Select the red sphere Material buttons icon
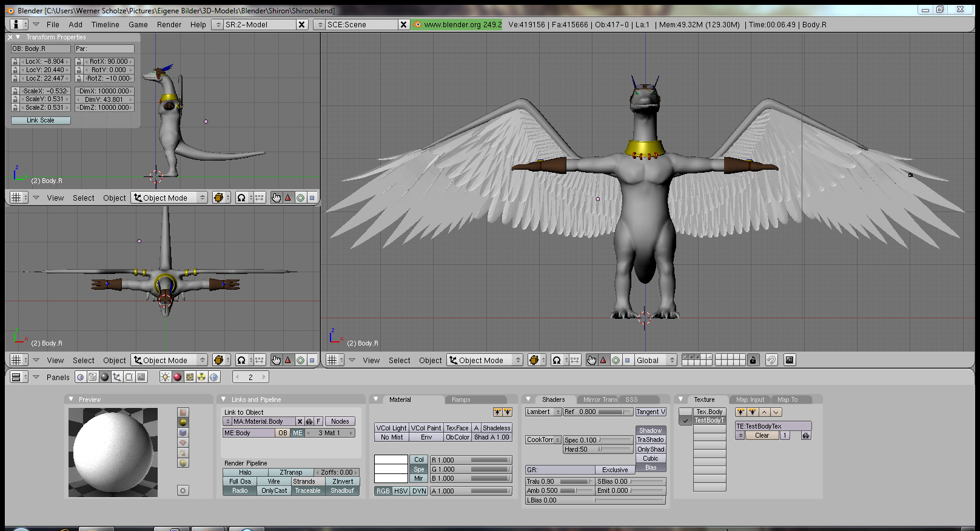980x531 pixels. point(177,377)
